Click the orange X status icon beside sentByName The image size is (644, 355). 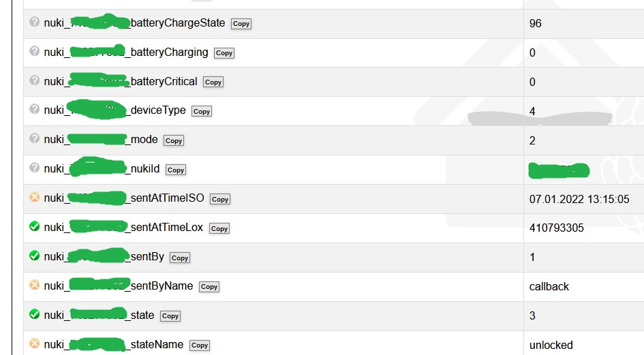click(35, 285)
